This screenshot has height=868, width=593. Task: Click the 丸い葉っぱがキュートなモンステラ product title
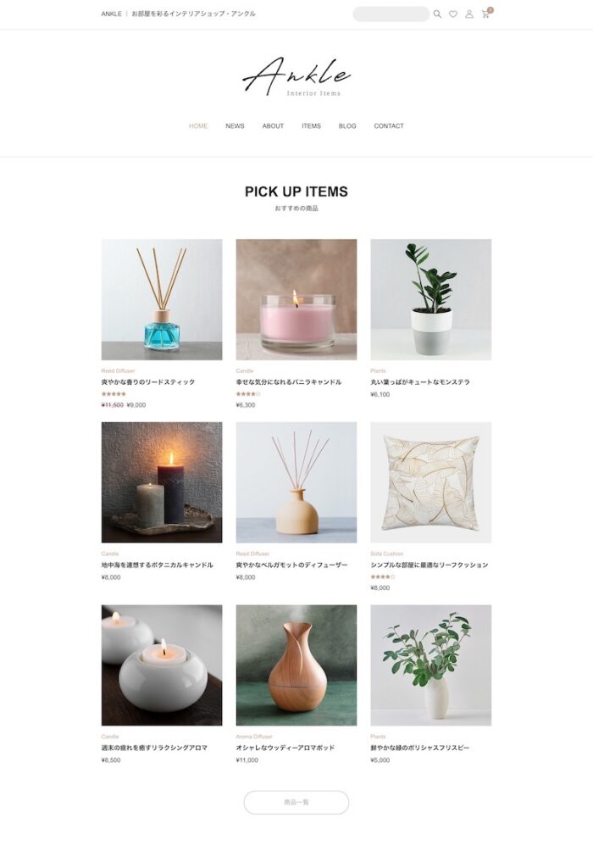coord(420,382)
